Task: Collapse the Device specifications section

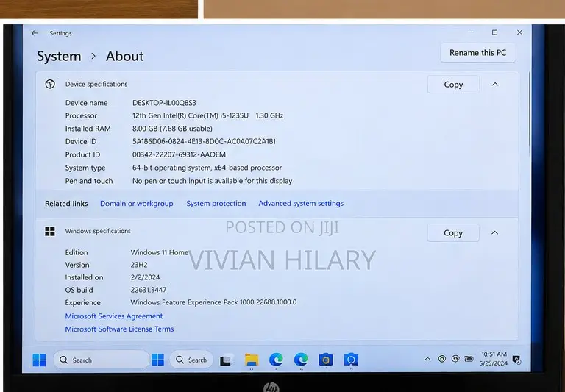Action: click(x=495, y=85)
